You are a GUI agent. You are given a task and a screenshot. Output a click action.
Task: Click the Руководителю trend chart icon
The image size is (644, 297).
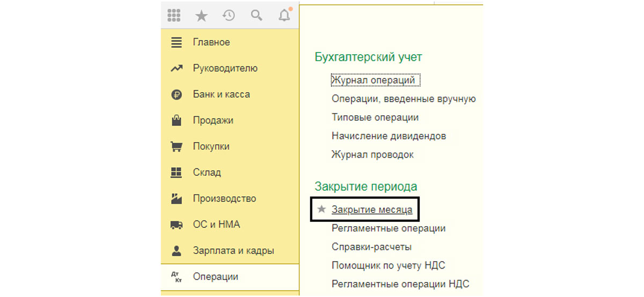point(176,69)
